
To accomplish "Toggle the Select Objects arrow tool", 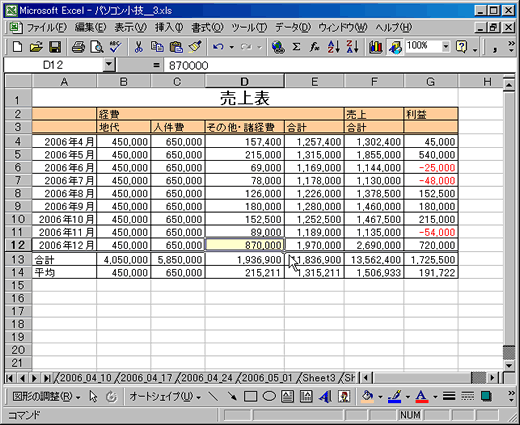I will point(93,396).
